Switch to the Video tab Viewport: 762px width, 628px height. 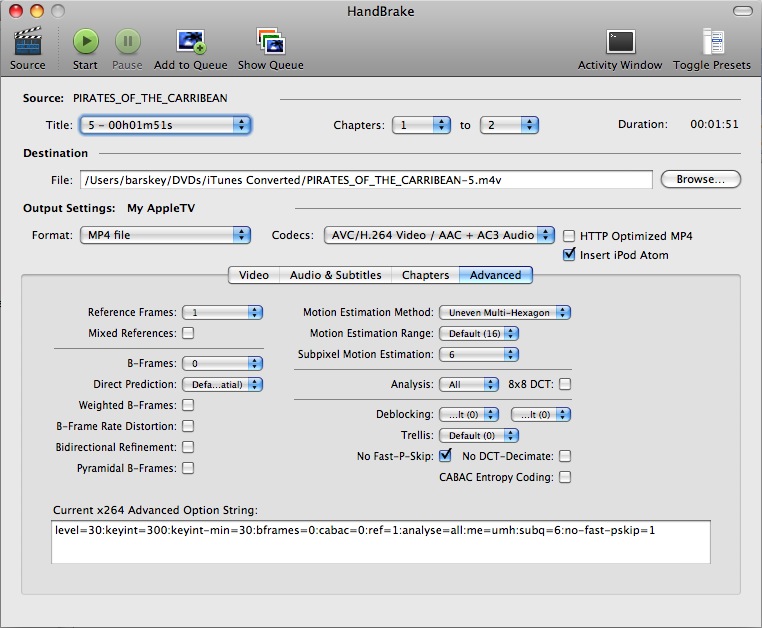[254, 275]
